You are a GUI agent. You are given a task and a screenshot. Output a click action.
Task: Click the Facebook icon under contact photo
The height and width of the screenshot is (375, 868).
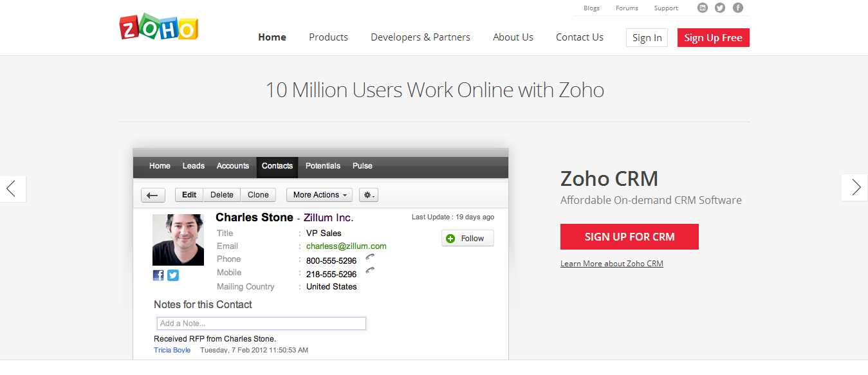158,275
